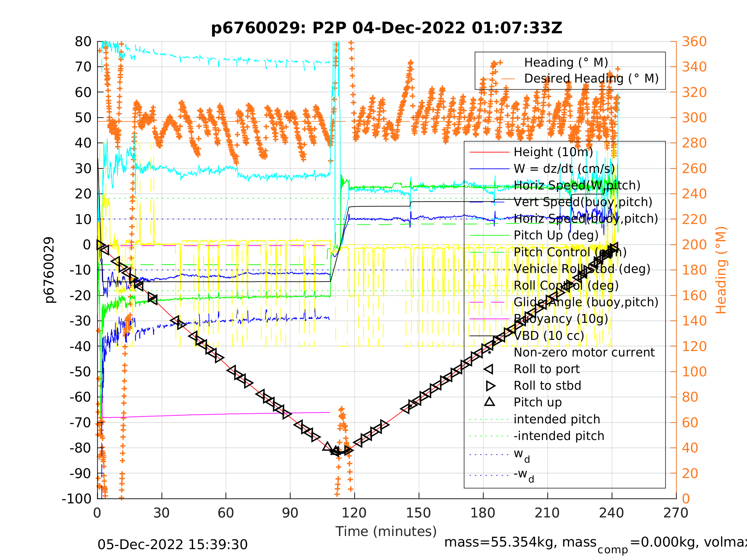Click the Non-zero motor current dot marker

coord(489,353)
